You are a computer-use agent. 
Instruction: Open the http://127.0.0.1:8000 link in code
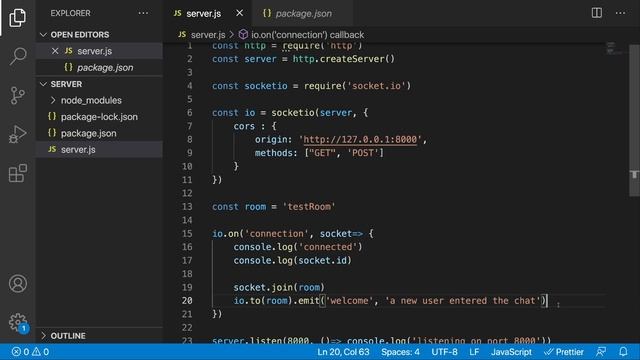360,140
